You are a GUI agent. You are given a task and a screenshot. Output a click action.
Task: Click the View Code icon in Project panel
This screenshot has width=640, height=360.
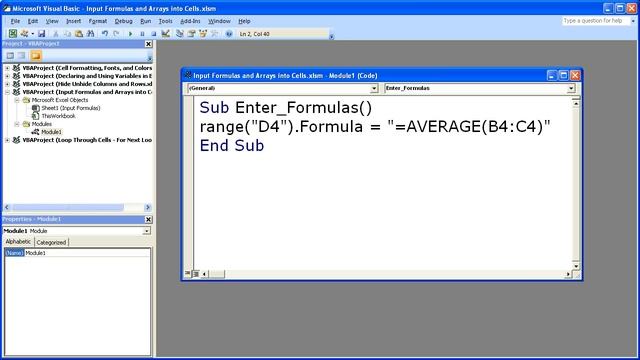[x=10, y=56]
